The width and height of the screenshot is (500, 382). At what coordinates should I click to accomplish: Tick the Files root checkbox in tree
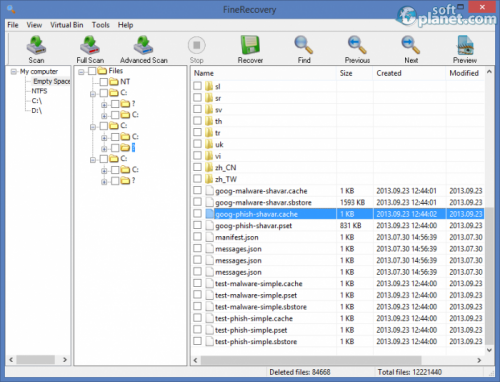(92, 71)
